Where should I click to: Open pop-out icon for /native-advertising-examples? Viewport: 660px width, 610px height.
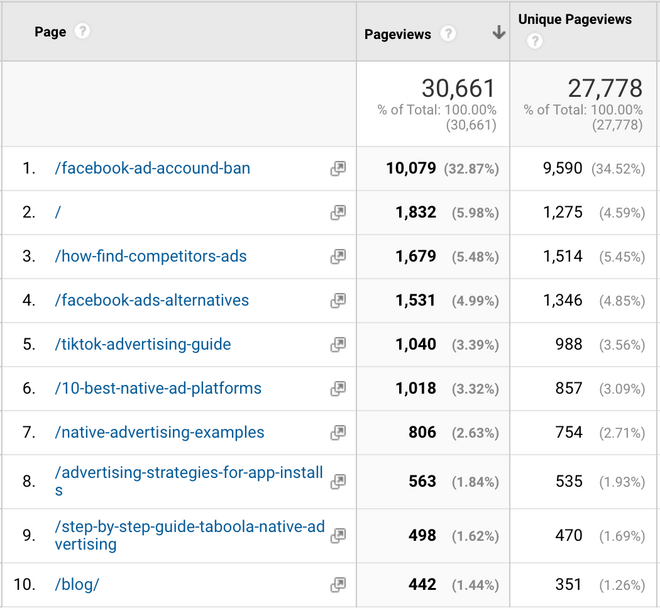pos(338,433)
